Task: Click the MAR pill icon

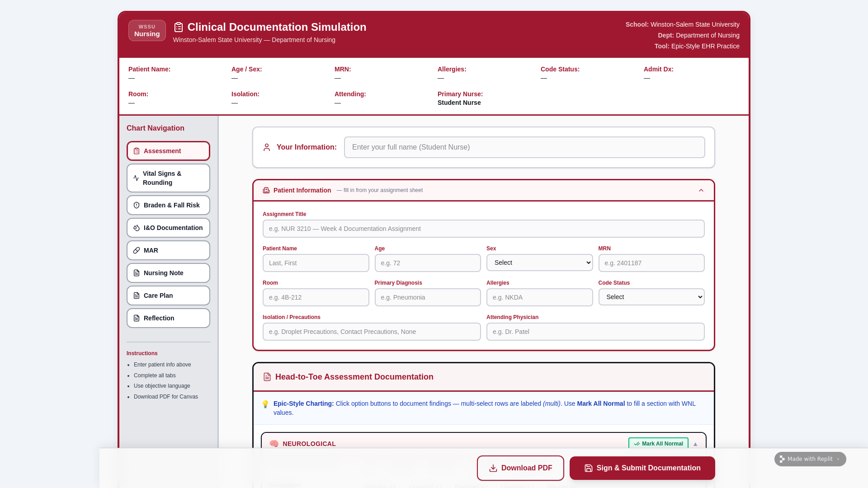Action: coord(137,250)
